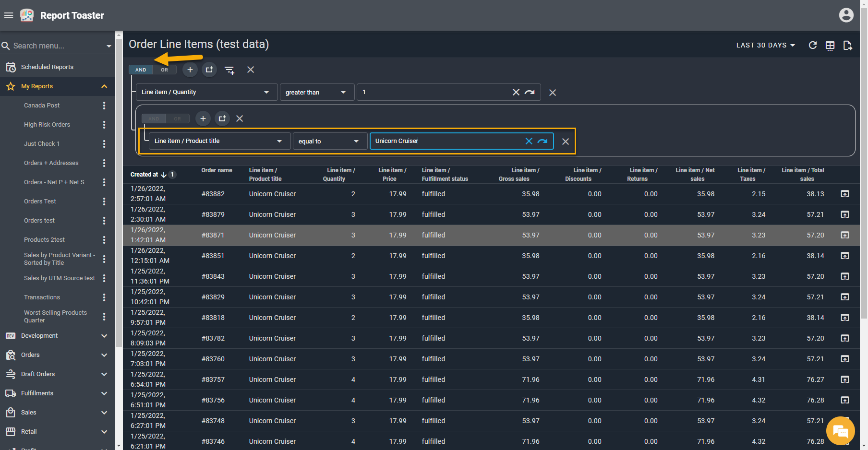Open Scheduled Reports in sidebar

(x=47, y=67)
